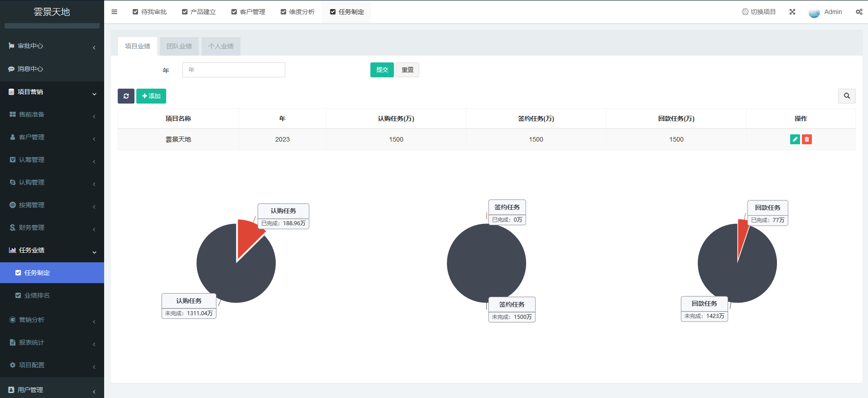Click the green edit pencil icon for 雲景天地

(x=795, y=139)
